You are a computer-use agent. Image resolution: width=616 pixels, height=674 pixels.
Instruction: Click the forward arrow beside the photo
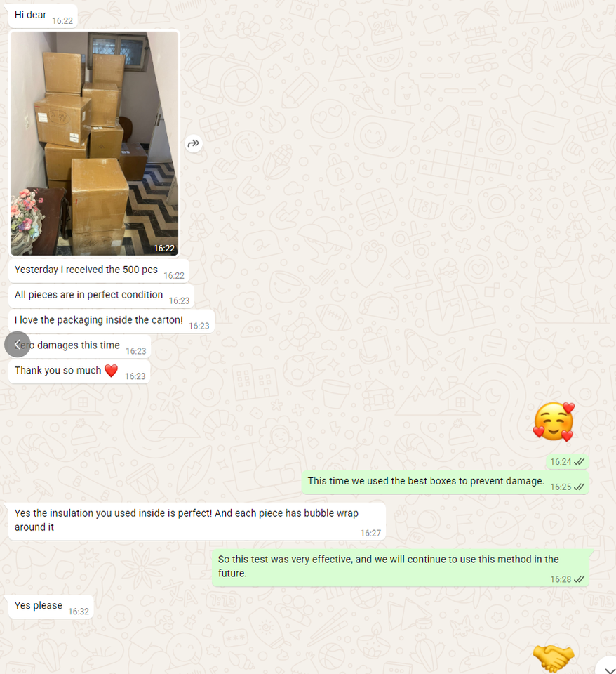click(x=194, y=143)
